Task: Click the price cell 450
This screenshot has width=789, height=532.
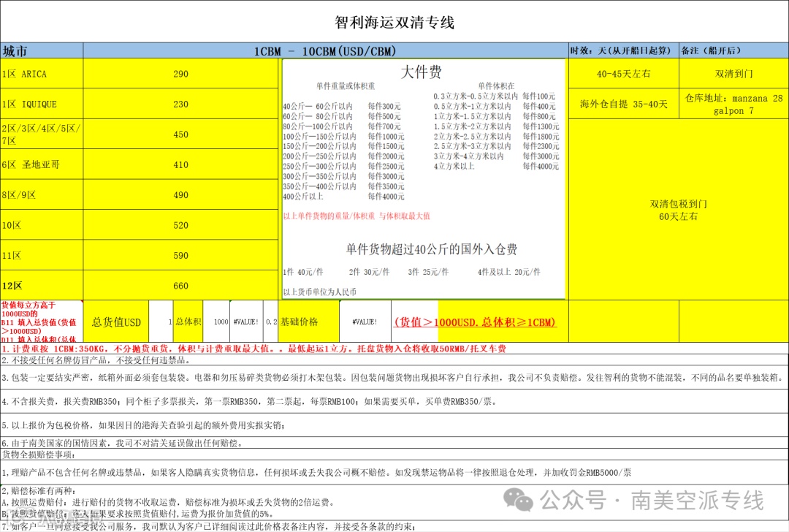Action: coord(180,134)
